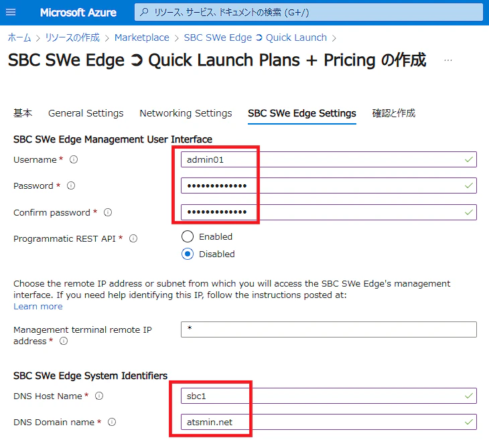489x448 pixels.
Task: Click the DNS Domain name validation checkmark
Action: pos(469,422)
